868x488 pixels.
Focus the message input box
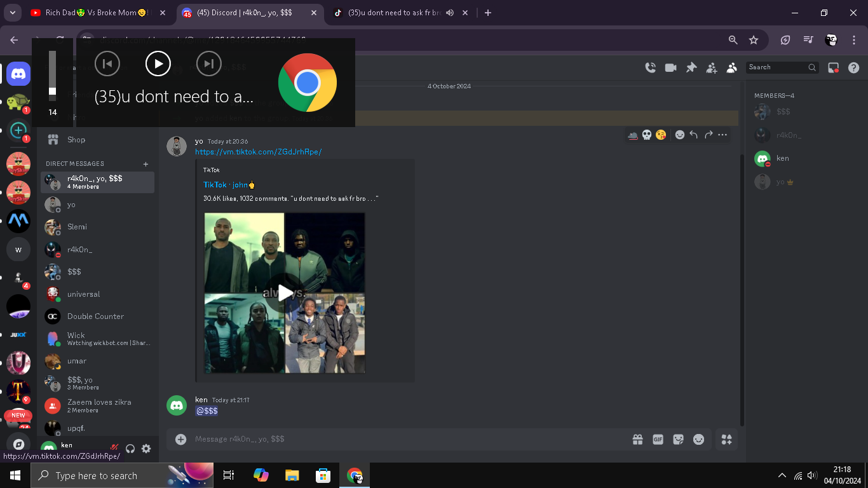(407, 439)
